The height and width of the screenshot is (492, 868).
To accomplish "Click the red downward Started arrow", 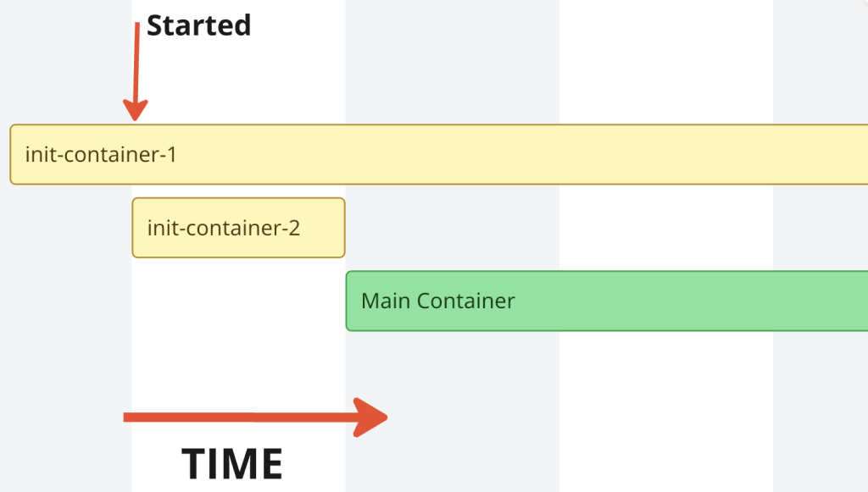I will coord(136,64).
